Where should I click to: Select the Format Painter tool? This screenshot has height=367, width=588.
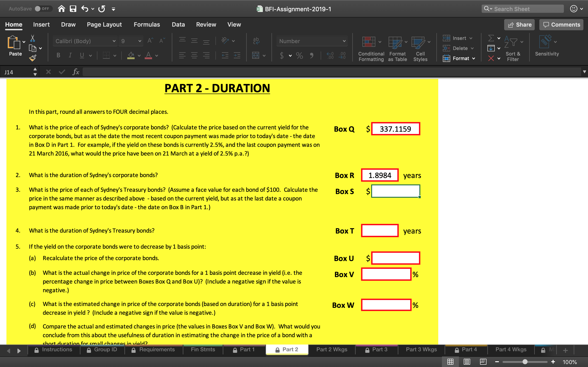[x=33, y=58]
